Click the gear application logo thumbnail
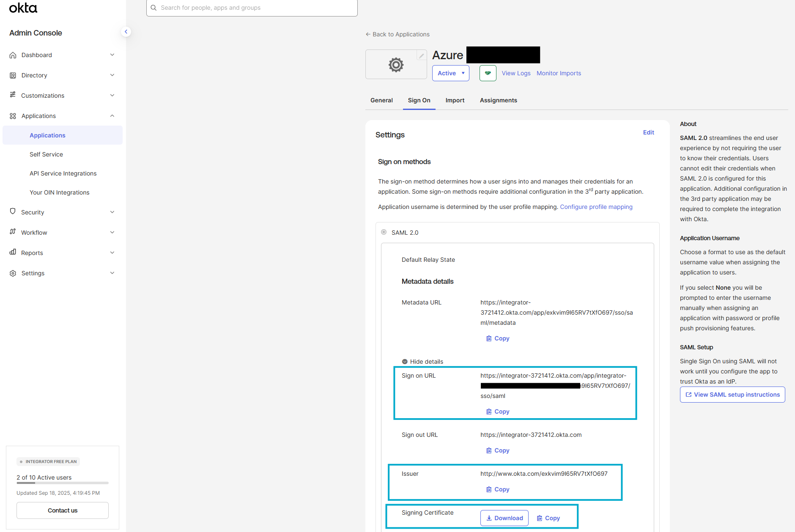Screen dimensions: 795x532 point(396,65)
